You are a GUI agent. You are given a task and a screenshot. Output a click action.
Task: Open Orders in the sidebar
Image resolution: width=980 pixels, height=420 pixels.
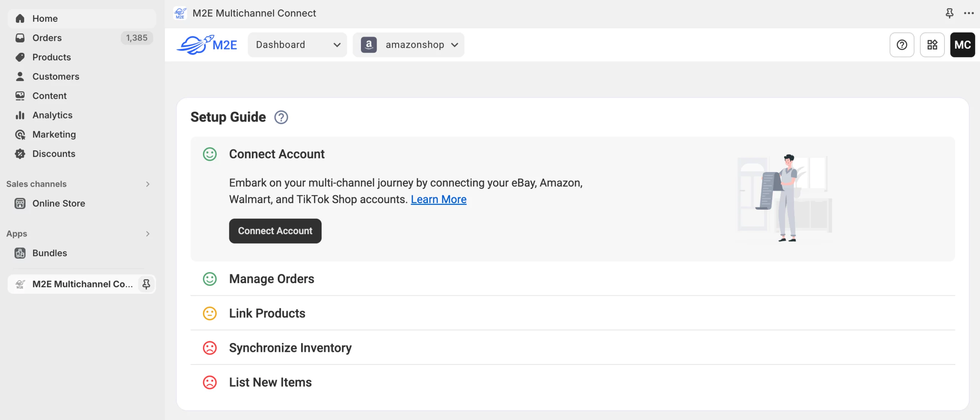click(47, 38)
